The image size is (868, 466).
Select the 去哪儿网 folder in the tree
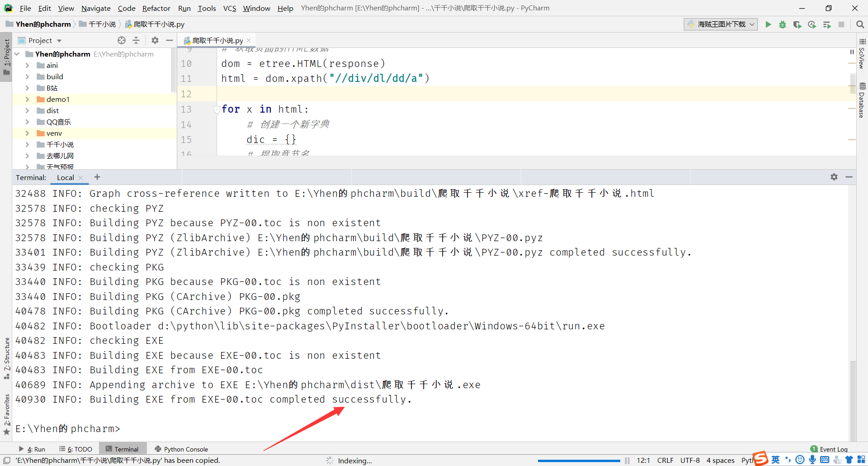(60, 156)
